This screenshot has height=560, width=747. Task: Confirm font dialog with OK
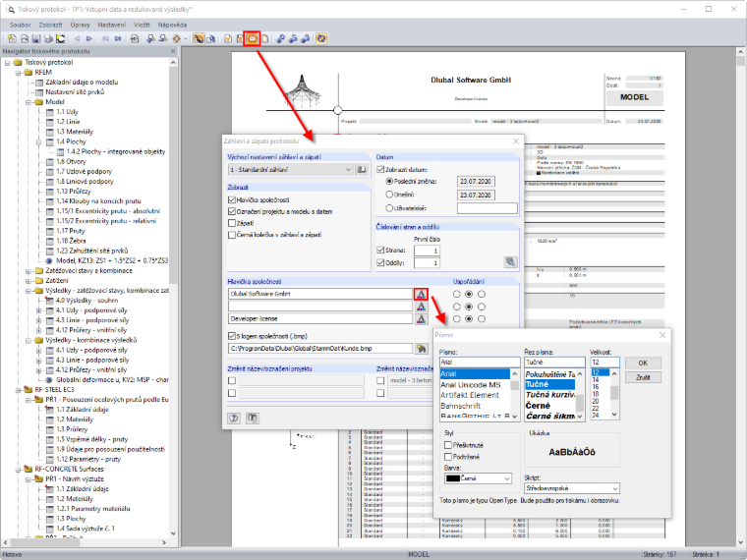643,363
